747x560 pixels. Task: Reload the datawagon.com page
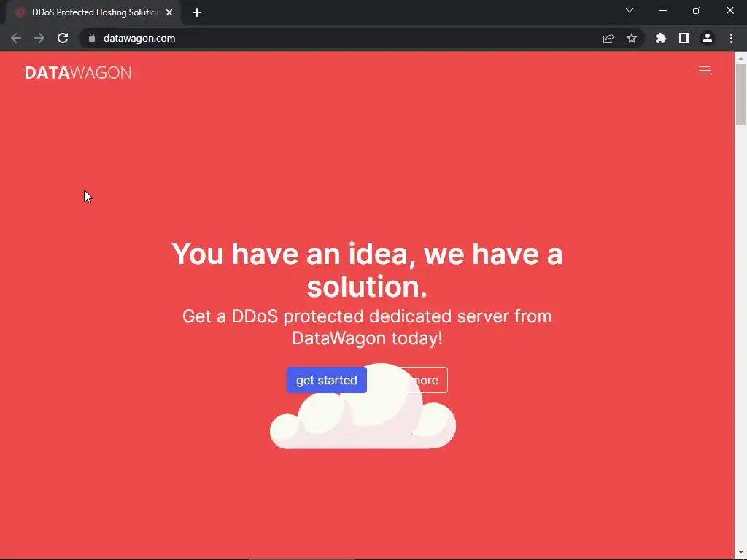click(63, 38)
